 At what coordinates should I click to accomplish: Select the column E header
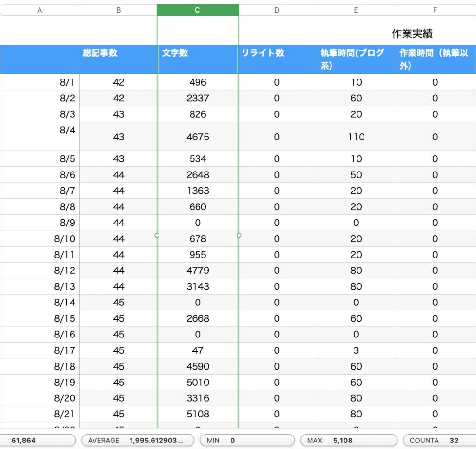(356, 10)
